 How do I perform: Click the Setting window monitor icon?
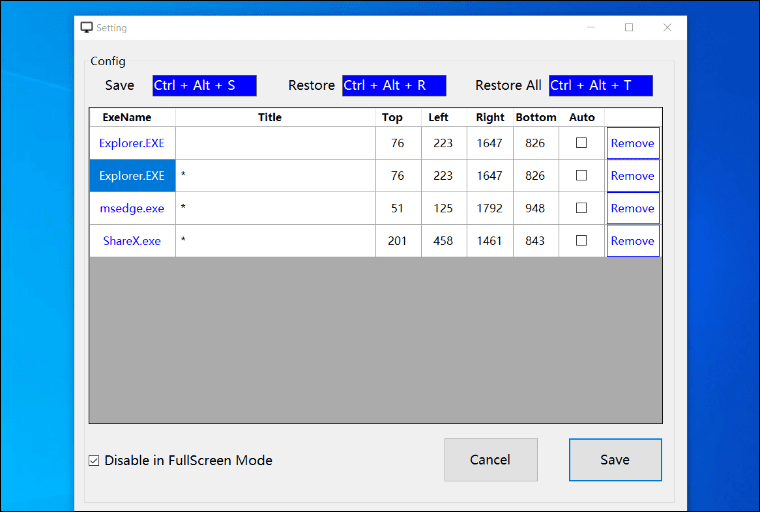click(x=86, y=28)
